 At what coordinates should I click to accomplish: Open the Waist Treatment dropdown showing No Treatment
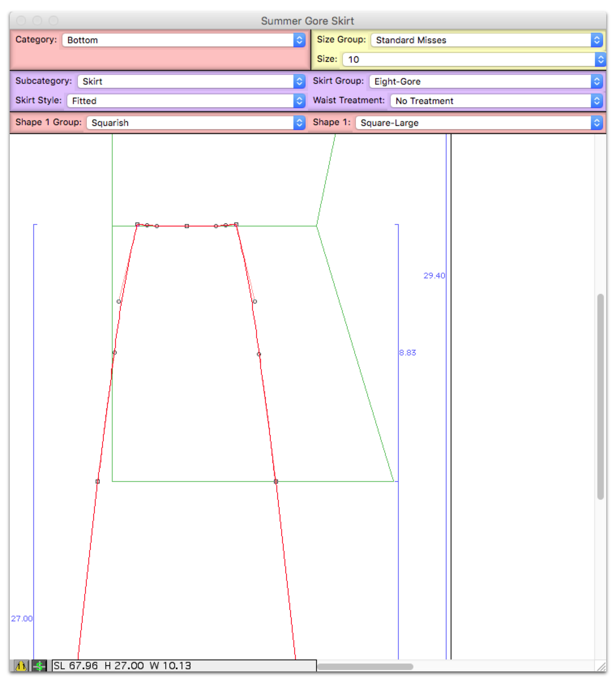point(497,101)
